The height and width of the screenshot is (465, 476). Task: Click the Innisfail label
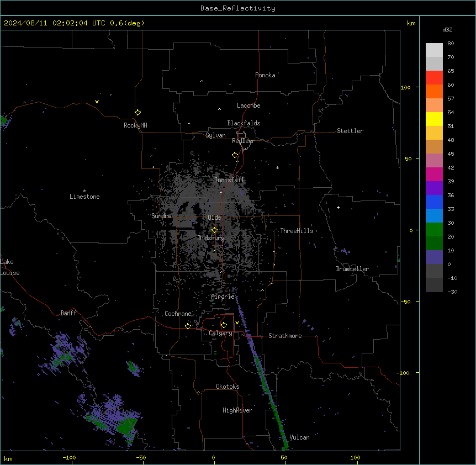229,180
